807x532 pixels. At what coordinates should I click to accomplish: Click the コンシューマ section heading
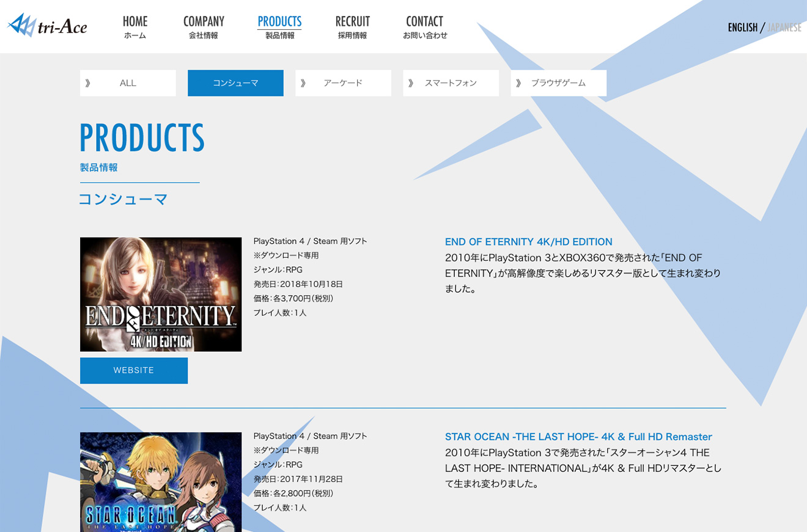123,199
